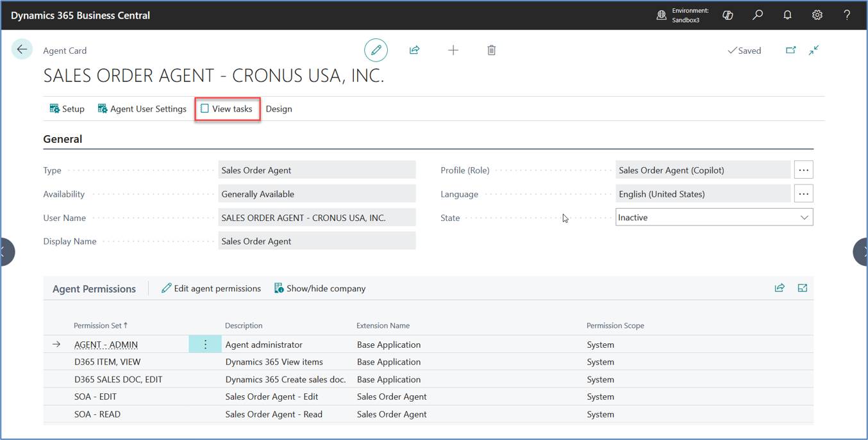Screen dimensions: 868x440
Task: Click the Display Name field
Action: point(317,241)
